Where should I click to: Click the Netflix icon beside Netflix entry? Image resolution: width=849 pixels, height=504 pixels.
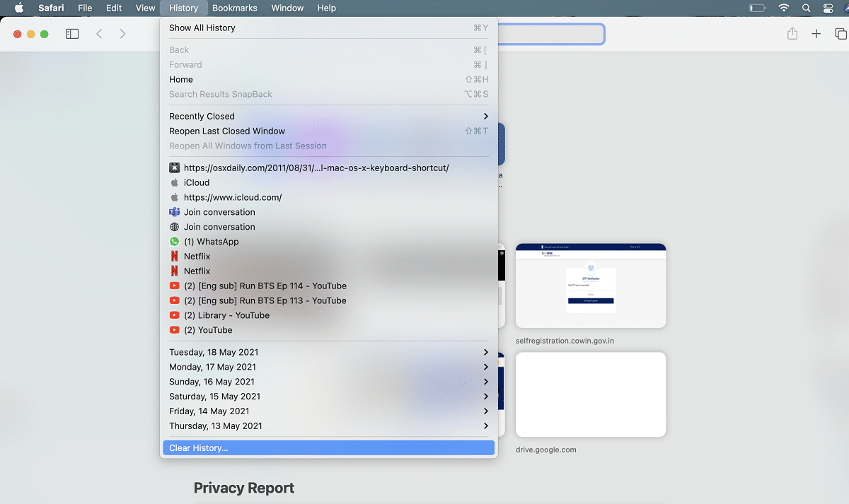pos(174,256)
